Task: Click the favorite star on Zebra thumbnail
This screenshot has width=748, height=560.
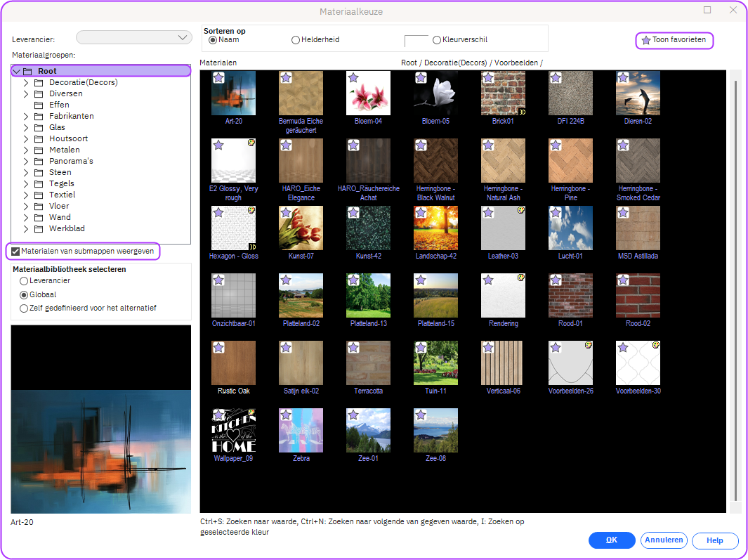Action: [286, 415]
